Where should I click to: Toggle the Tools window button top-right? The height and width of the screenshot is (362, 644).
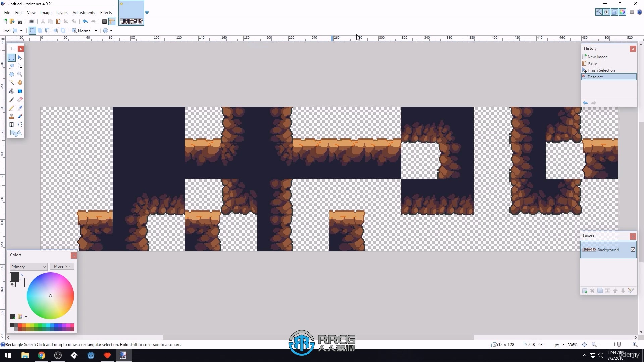point(599,12)
